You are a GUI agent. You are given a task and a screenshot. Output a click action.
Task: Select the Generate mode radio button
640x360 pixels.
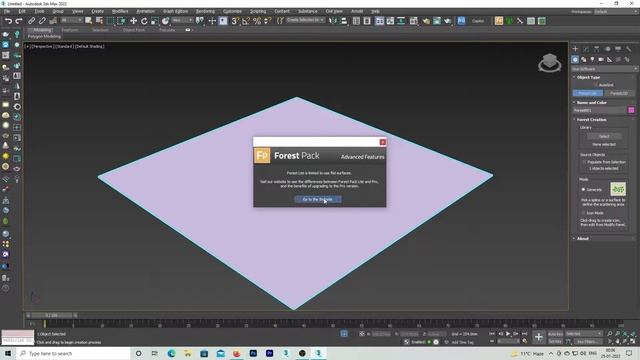pos(584,189)
